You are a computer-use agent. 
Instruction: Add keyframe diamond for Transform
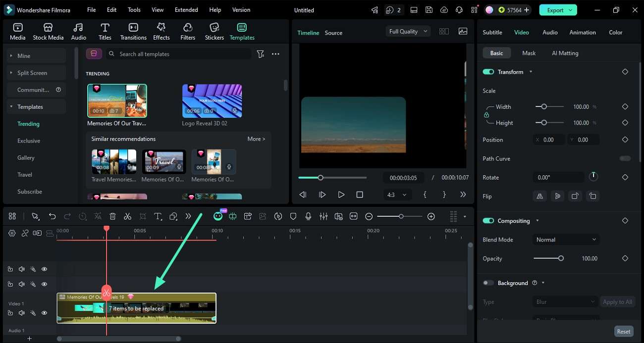click(x=625, y=72)
